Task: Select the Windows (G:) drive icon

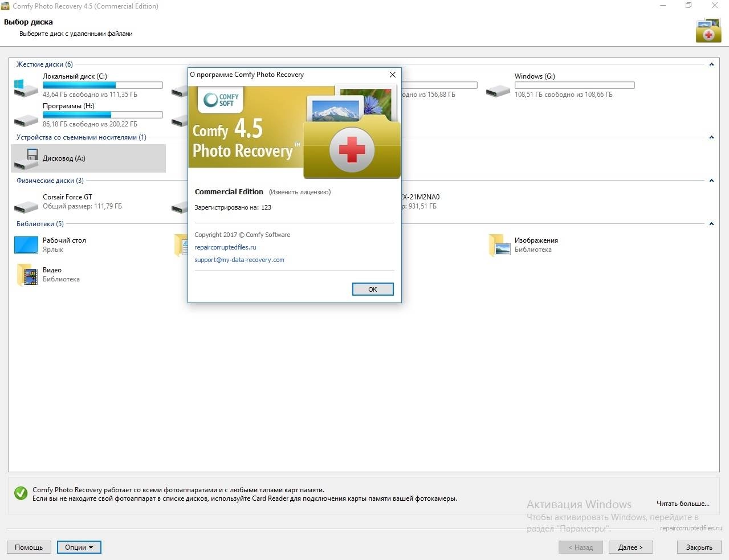Action: 498,91
